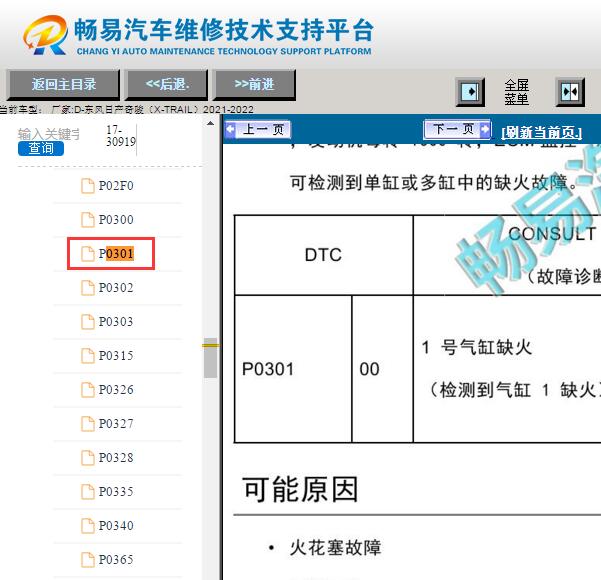Open P0302 fault code entry
Viewport: 601px width, 580px height.
pyautogui.click(x=116, y=288)
